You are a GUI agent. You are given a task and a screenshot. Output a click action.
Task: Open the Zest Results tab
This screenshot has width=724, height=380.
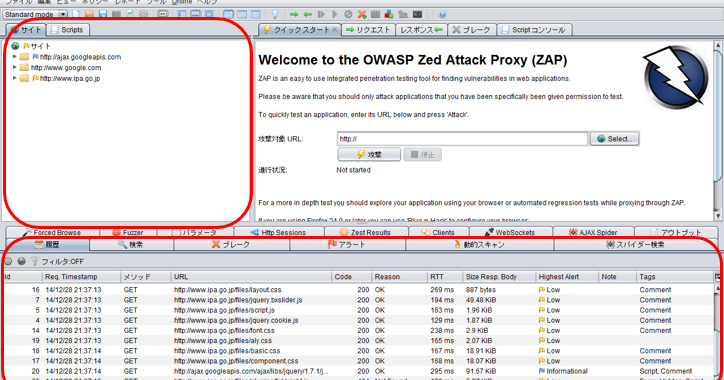coord(366,232)
